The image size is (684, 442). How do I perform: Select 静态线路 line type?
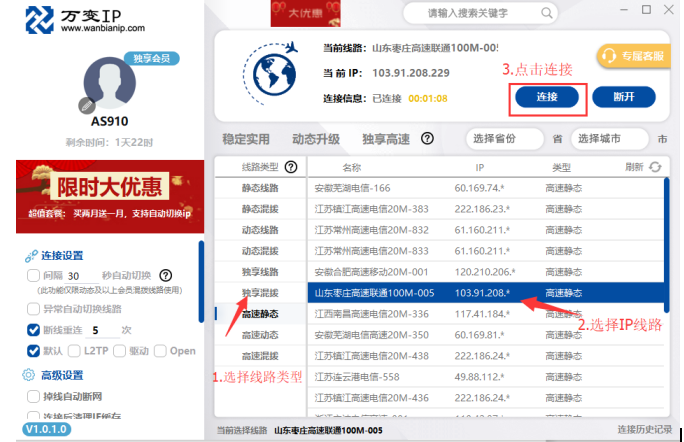[260, 188]
